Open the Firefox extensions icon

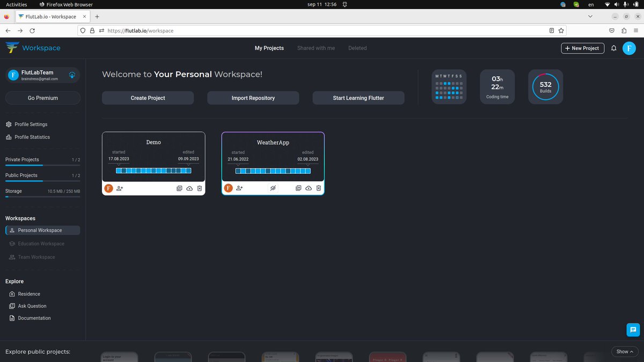(x=624, y=31)
